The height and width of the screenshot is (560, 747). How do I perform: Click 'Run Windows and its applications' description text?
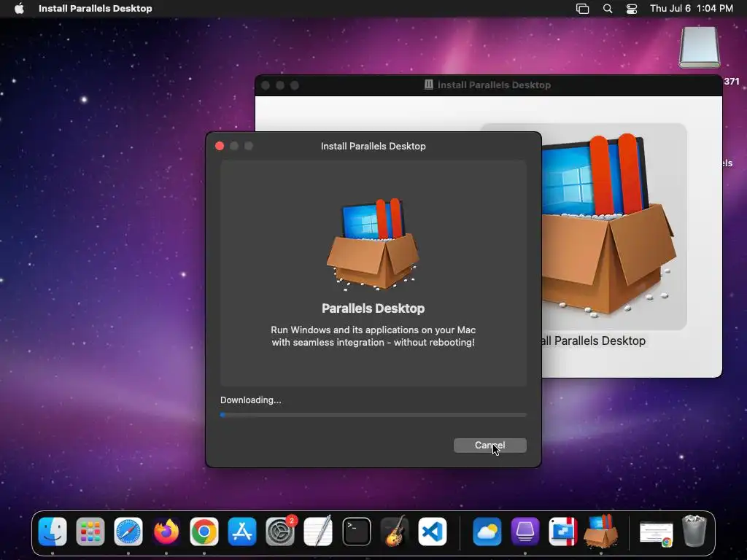click(x=373, y=335)
